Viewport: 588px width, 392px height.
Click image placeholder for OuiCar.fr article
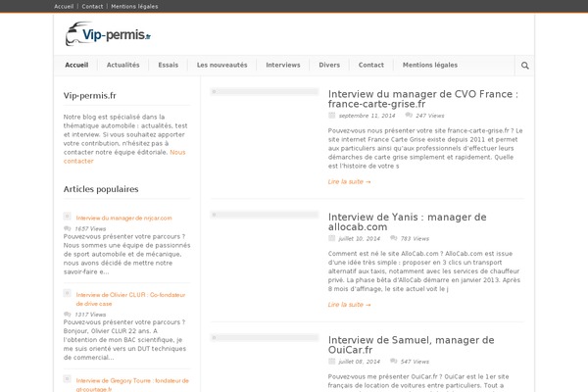[265, 337]
